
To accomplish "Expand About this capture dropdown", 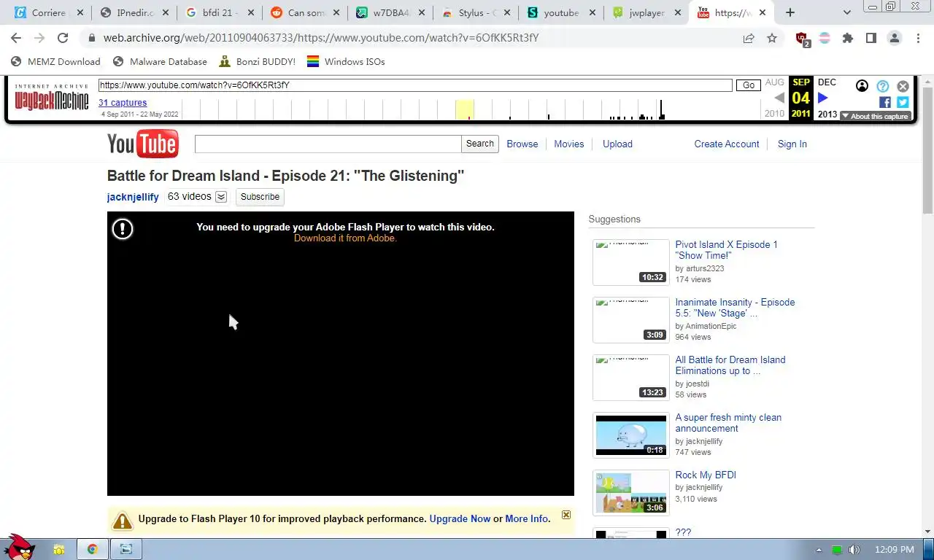I will (874, 116).
